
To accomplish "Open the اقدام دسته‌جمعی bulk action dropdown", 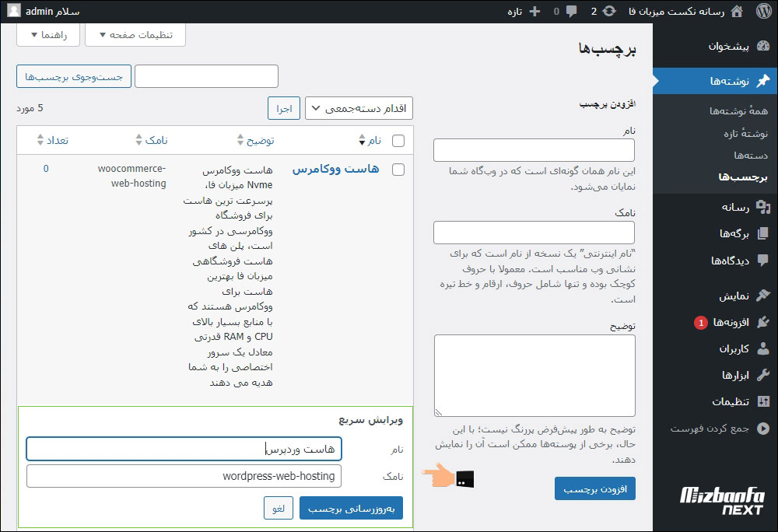I will (359, 108).
